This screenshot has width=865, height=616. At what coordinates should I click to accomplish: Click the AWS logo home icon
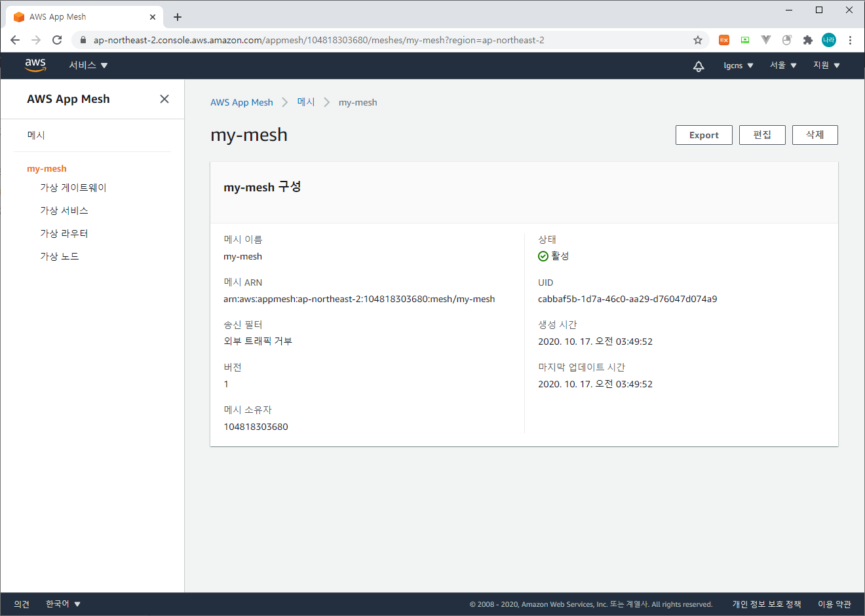click(x=35, y=65)
